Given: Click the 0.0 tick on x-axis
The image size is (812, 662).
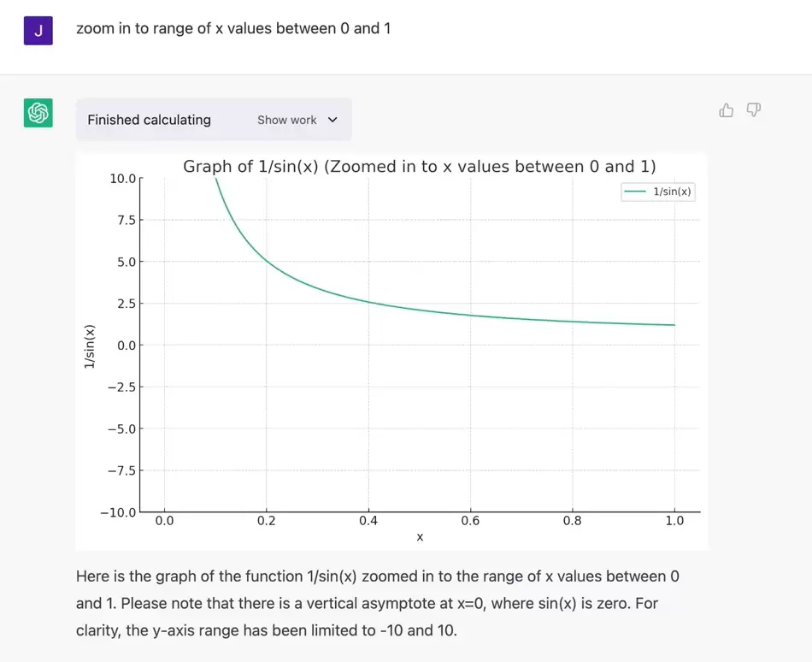Looking at the screenshot, I should click(x=165, y=521).
